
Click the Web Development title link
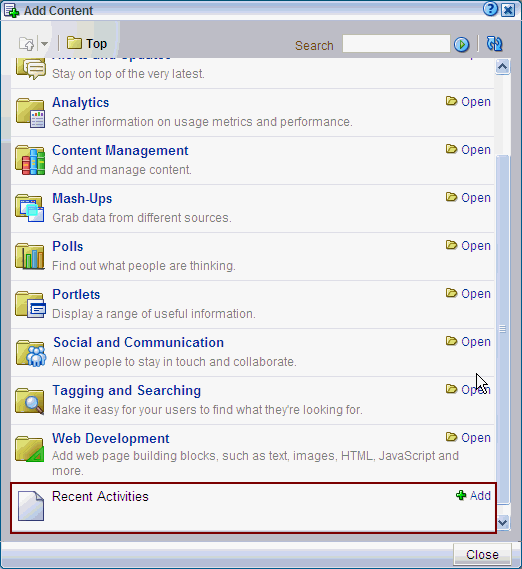111,438
